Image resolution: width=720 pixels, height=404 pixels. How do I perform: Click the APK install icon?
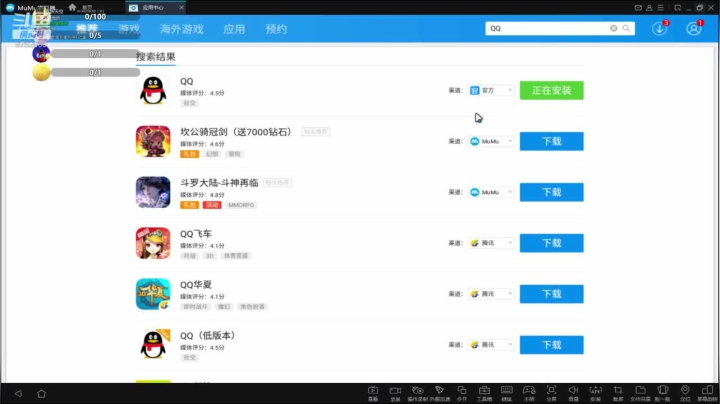click(x=596, y=393)
